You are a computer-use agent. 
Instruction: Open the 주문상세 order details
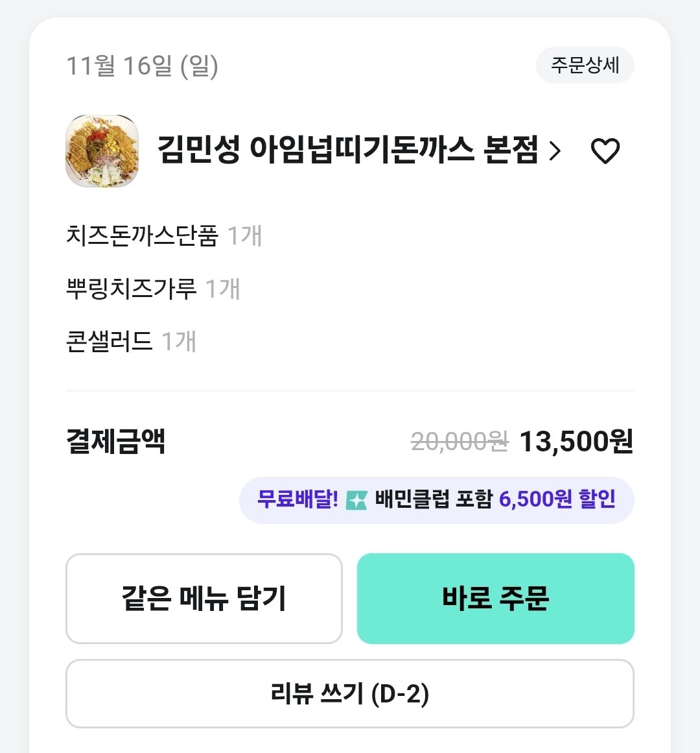[x=585, y=66]
